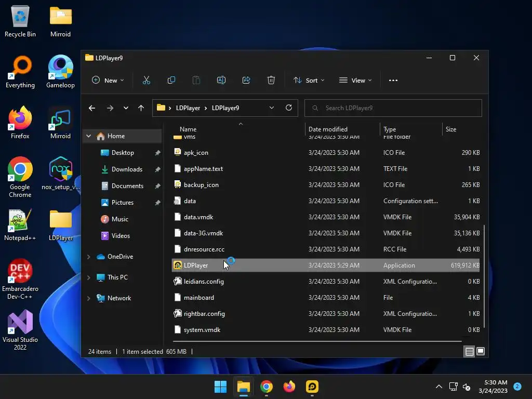The height and width of the screenshot is (399, 532).
Task: Click the Paste clipboard icon
Action: click(x=196, y=81)
